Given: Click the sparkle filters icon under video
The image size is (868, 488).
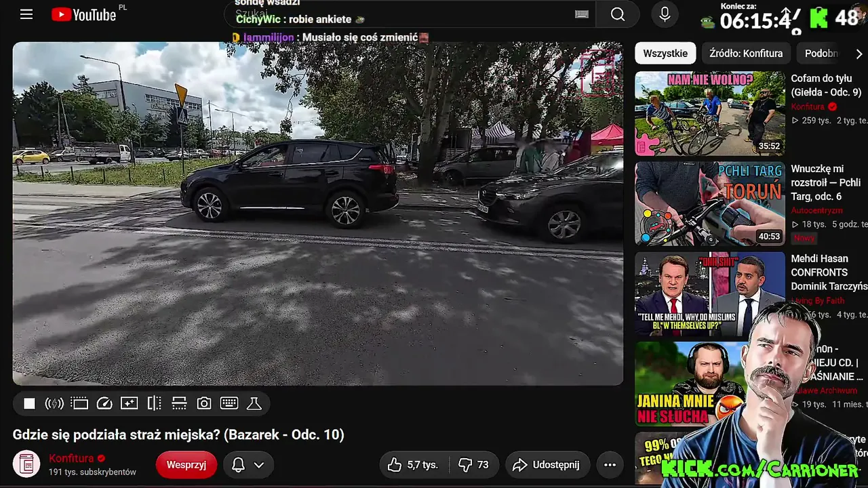Looking at the screenshot, I should [129, 404].
